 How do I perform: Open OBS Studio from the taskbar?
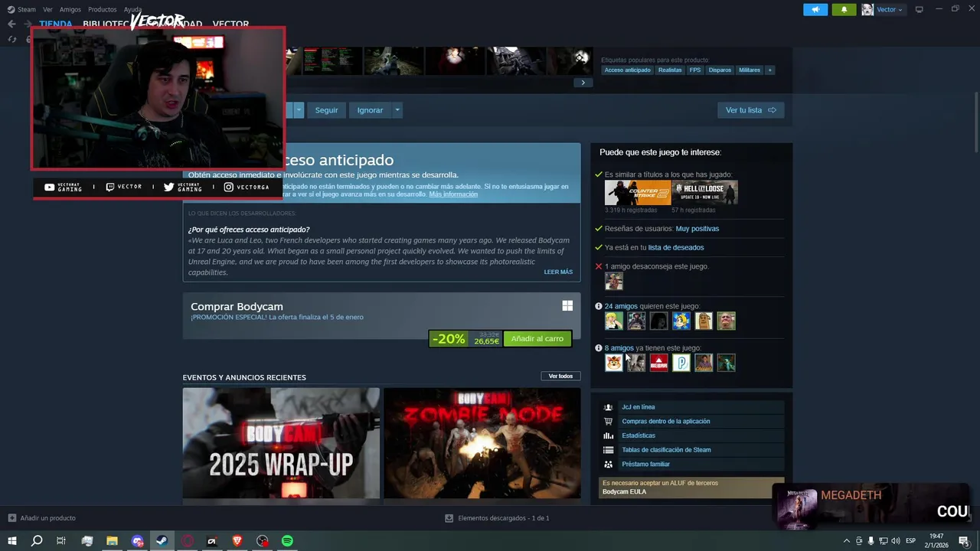[x=263, y=541]
